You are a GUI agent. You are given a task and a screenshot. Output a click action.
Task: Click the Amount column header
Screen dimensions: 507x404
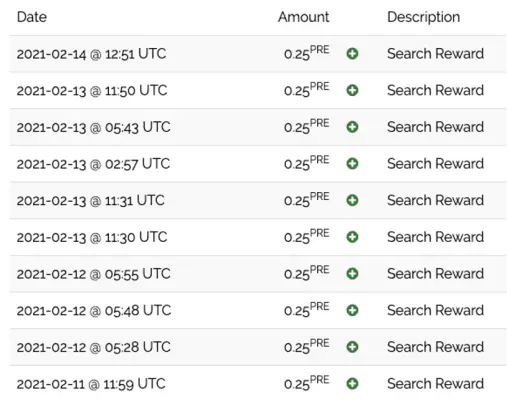click(x=304, y=17)
